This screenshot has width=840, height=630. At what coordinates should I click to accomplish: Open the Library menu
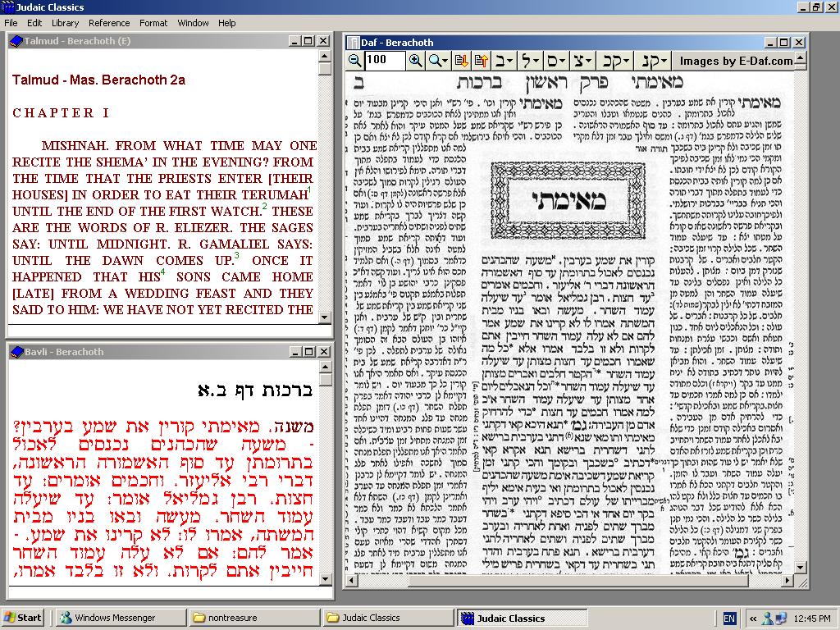coord(66,23)
